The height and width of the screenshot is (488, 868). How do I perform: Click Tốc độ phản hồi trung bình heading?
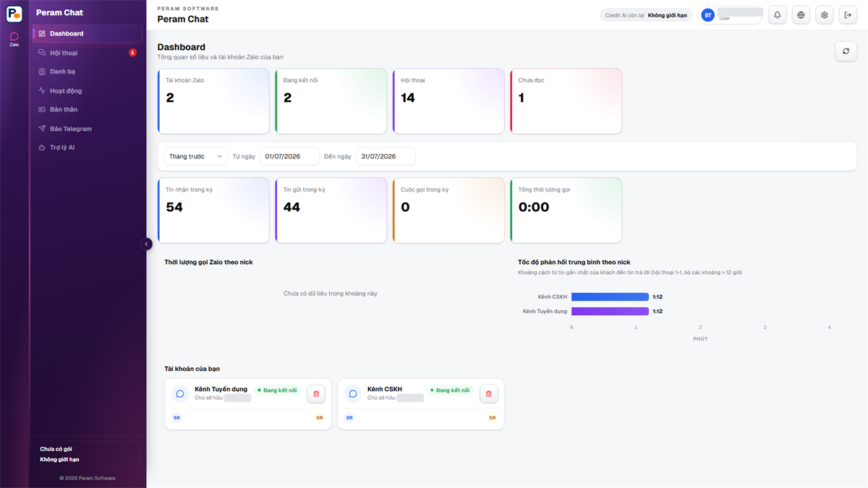tap(574, 262)
